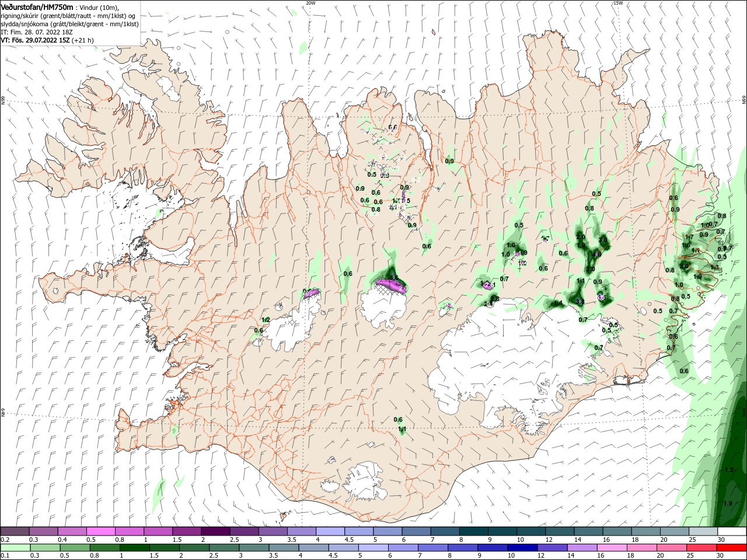Image resolution: width=747 pixels, height=560 pixels.
Task: Click the lilac 14 swatch, bottom legend row
Action: pos(582,548)
